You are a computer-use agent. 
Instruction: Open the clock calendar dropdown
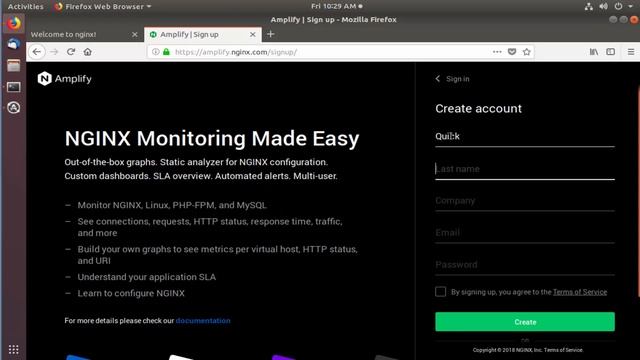coord(337,7)
